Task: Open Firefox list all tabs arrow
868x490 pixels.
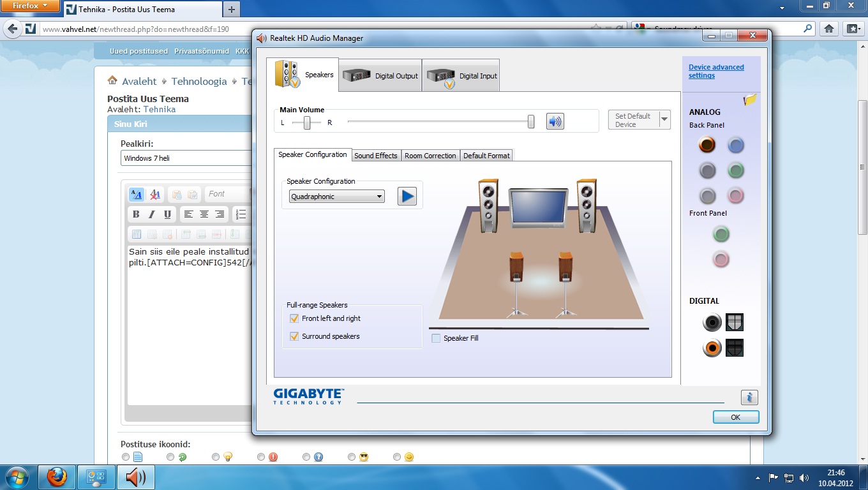Action: pos(782,8)
